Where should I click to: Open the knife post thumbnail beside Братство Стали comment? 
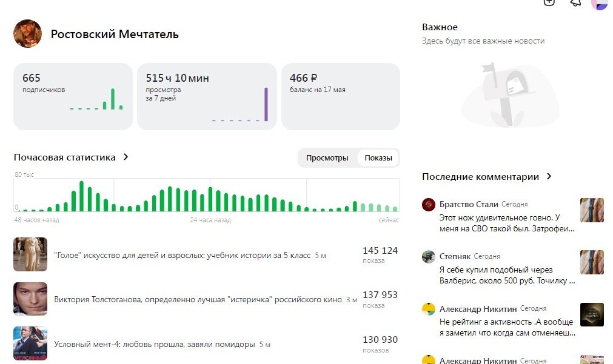592,210
